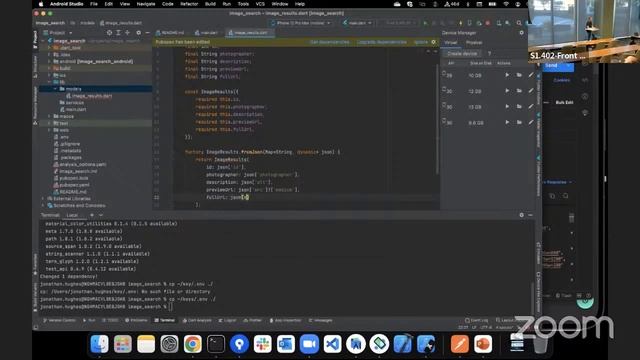640x360 pixels.
Task: Switch to the README.md editor tab
Action: (x=171, y=33)
